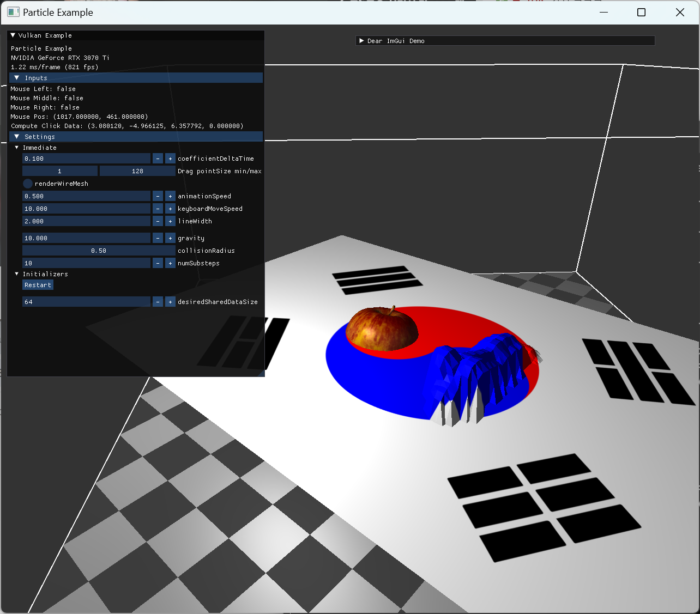This screenshot has width=700, height=614.
Task: Click the 'Mouse Left: false' line
Action: point(43,89)
